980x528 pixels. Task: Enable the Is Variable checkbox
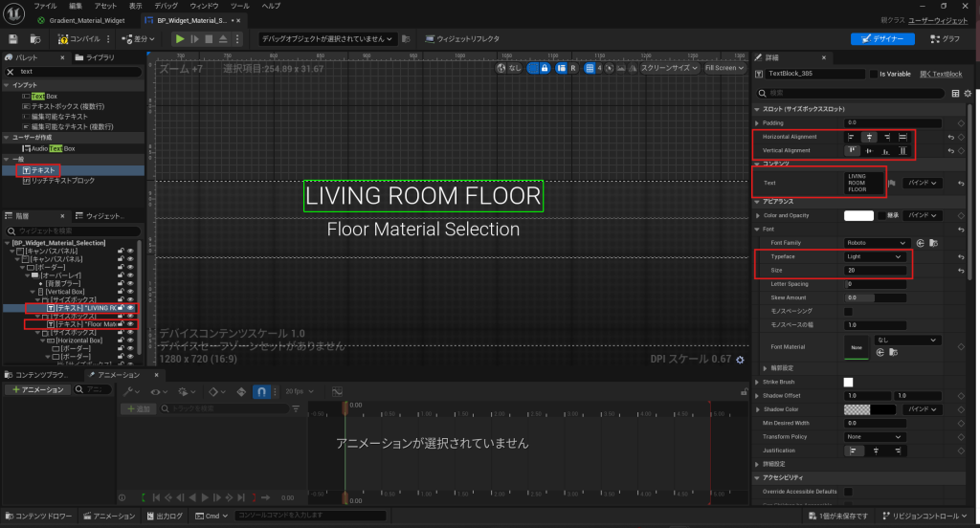tap(873, 74)
